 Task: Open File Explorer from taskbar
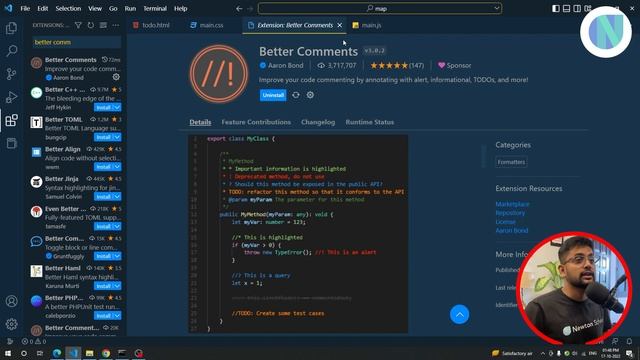tap(89, 353)
